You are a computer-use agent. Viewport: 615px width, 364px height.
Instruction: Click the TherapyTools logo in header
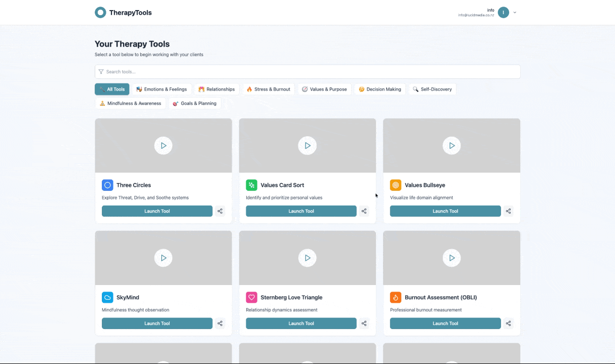[x=123, y=13]
